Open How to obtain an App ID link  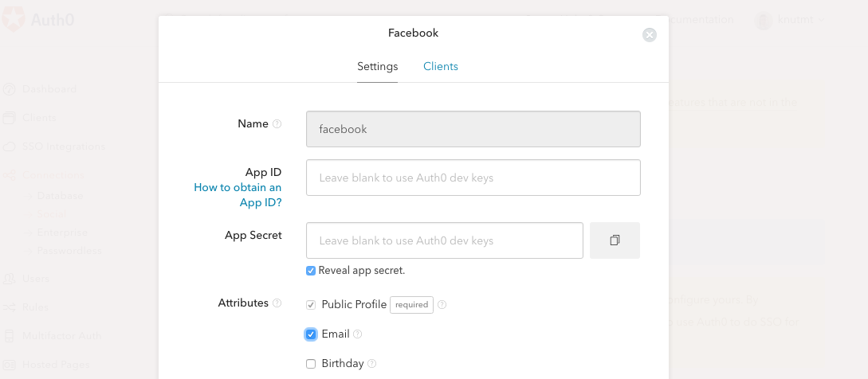click(x=238, y=195)
